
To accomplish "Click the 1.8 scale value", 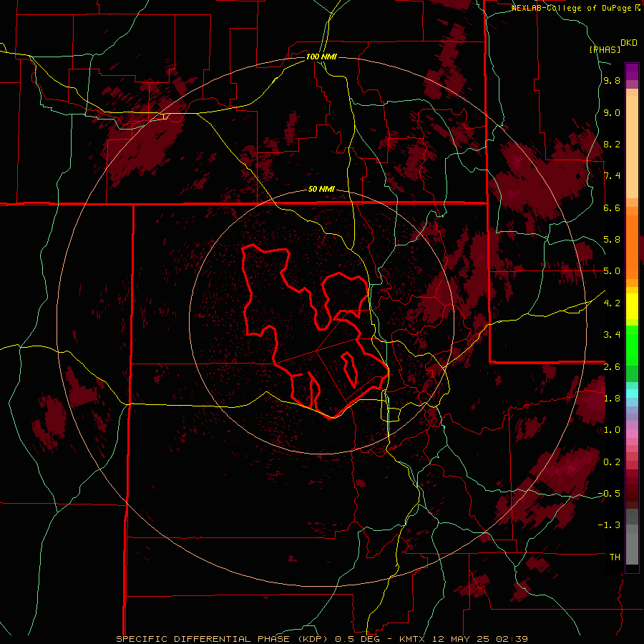I will point(612,399).
